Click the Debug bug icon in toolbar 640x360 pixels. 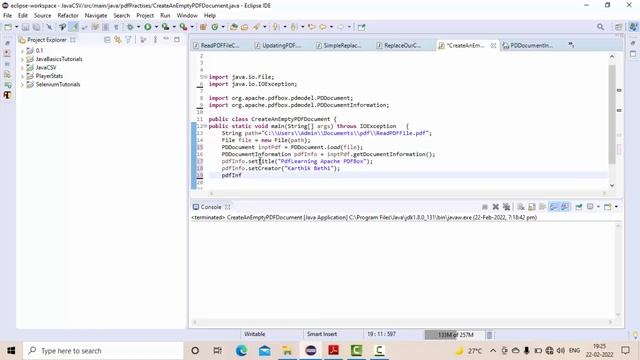click(x=130, y=27)
